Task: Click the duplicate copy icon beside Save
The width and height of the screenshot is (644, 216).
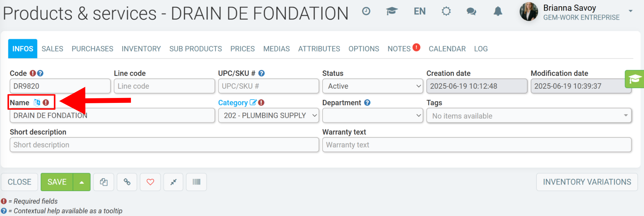Action: [x=104, y=182]
